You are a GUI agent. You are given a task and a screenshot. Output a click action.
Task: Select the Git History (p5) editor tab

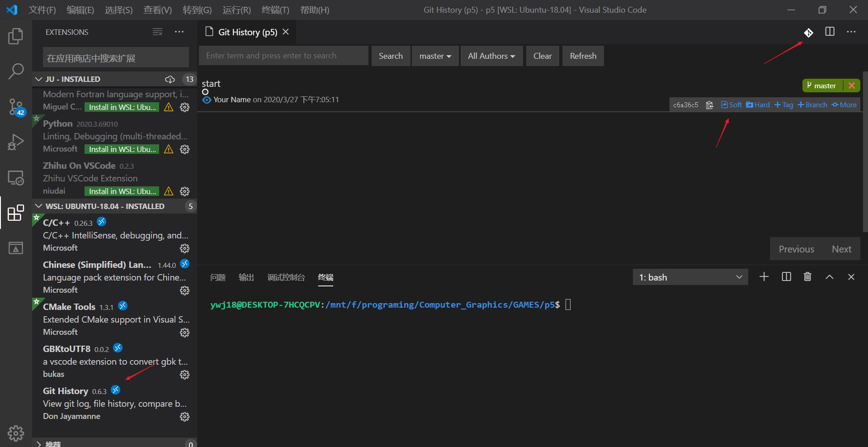pyautogui.click(x=247, y=32)
